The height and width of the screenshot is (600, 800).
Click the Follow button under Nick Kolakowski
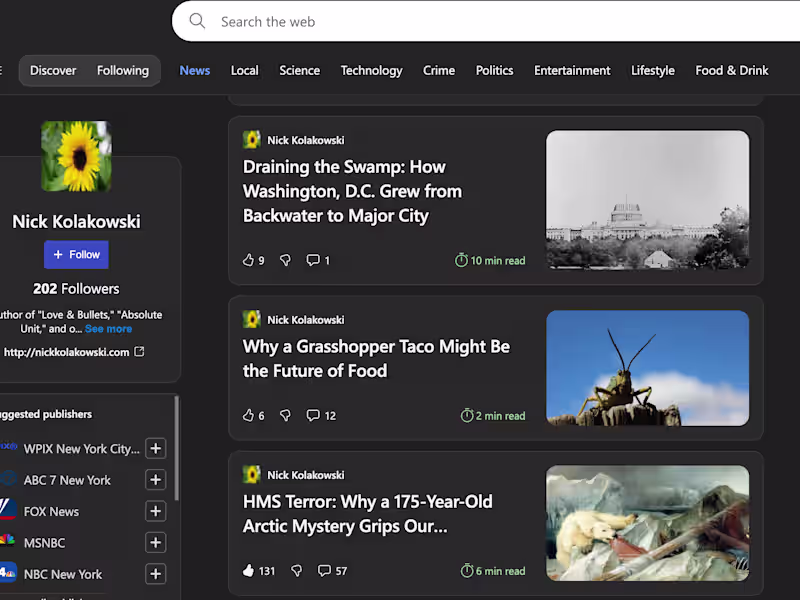[76, 254]
